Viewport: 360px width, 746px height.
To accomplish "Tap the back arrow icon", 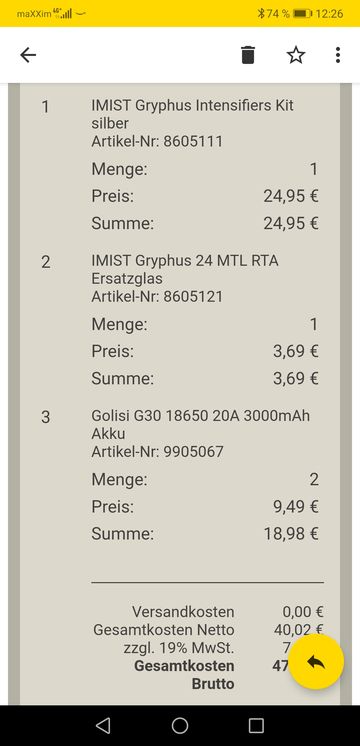I will point(28,55).
